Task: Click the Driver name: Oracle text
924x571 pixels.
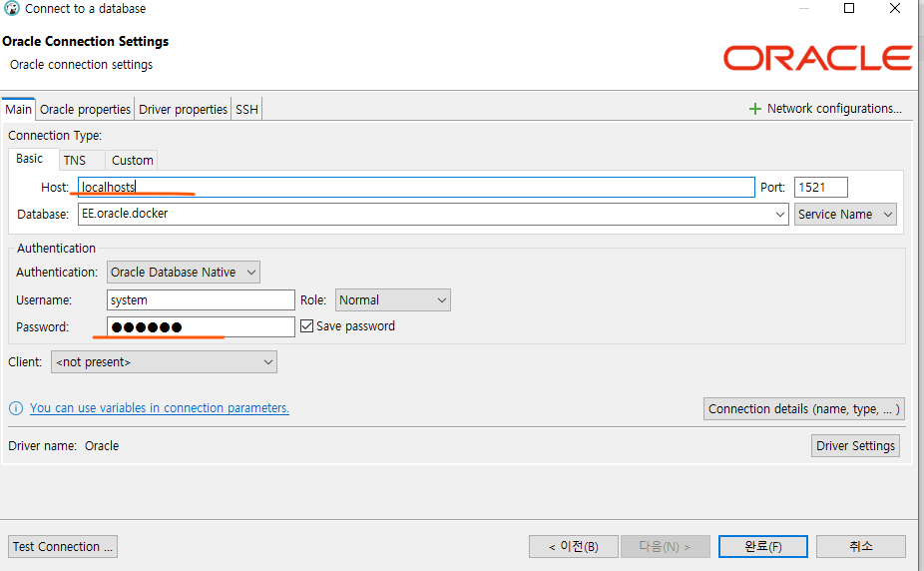Action: click(x=64, y=446)
